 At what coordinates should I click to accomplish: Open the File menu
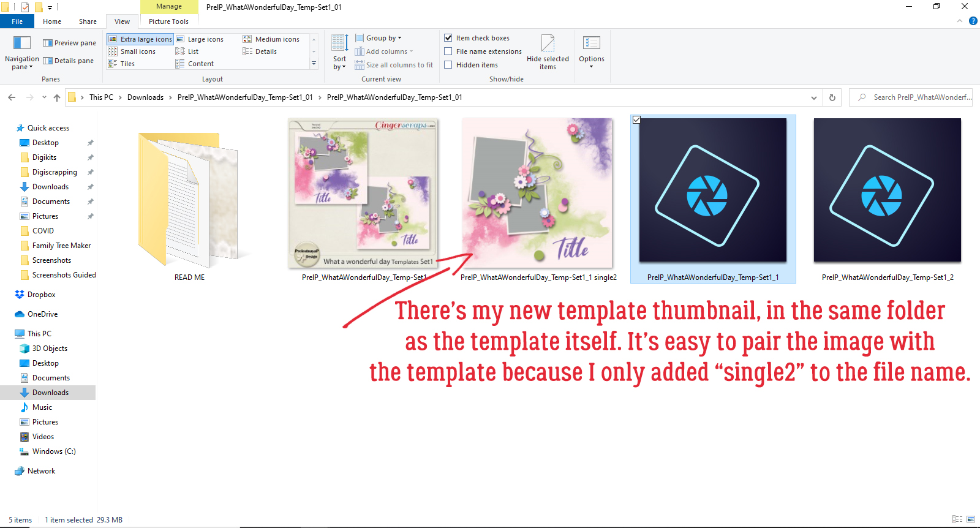point(17,21)
